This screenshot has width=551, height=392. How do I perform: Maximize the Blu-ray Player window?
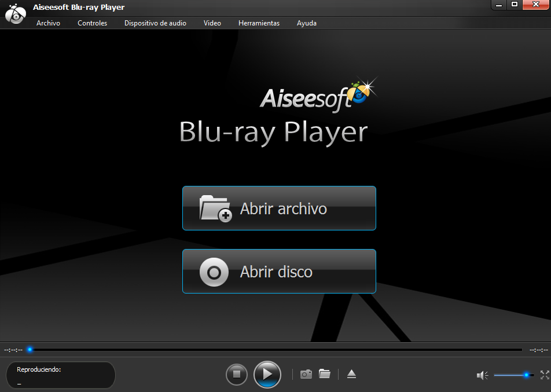point(514,5)
